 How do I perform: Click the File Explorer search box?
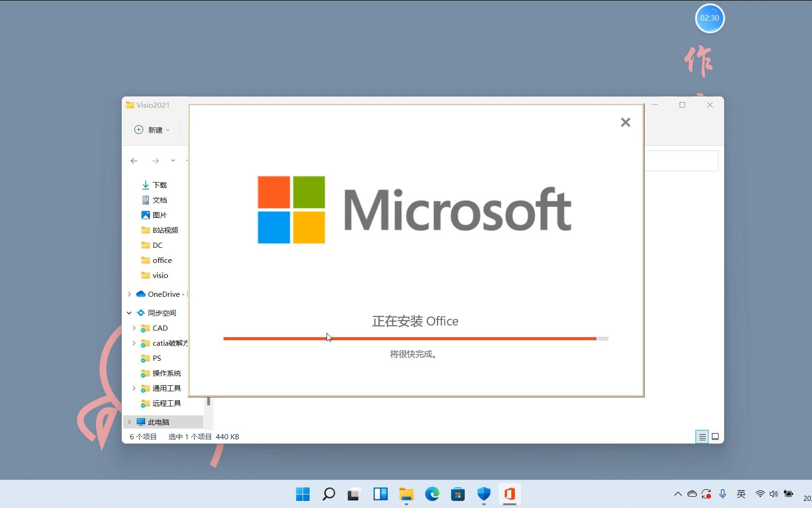click(x=681, y=161)
